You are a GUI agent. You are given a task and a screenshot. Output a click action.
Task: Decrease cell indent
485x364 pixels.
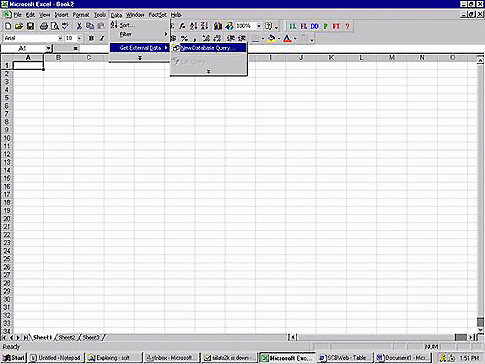(231, 38)
